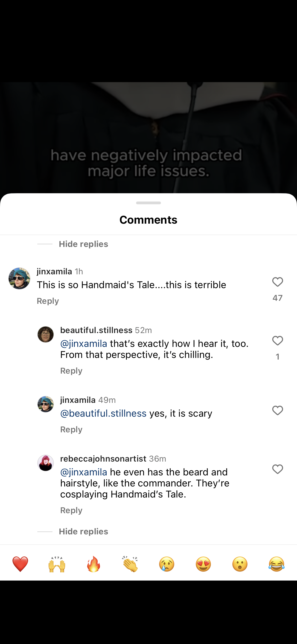Hide replies under rebeccajohnsonartist's comment

[x=83, y=532]
